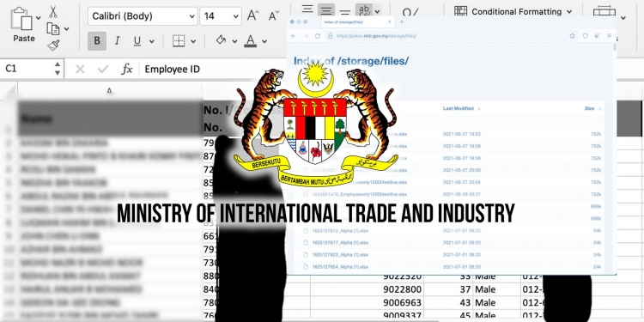Click the Name Box showing C1

[x=27, y=69]
